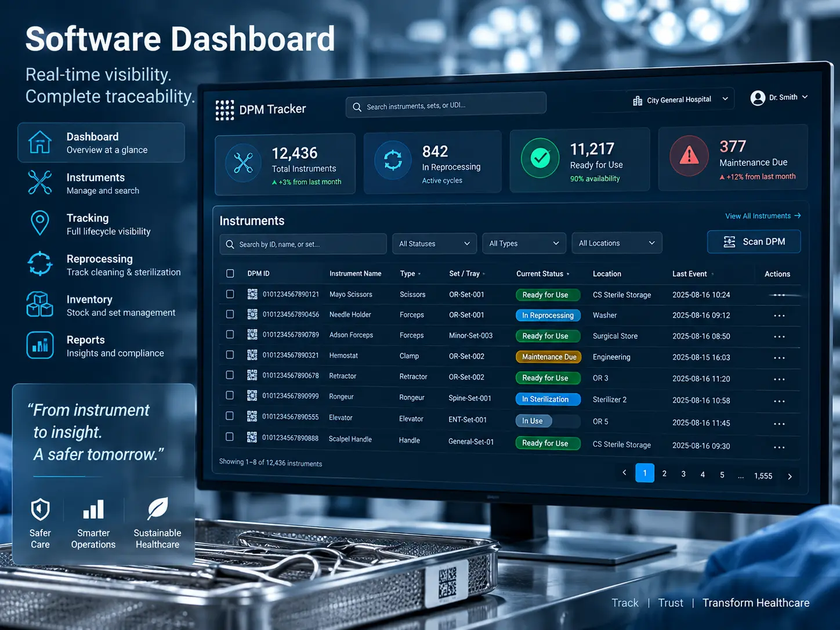Expand the All Locations dropdown

point(617,243)
